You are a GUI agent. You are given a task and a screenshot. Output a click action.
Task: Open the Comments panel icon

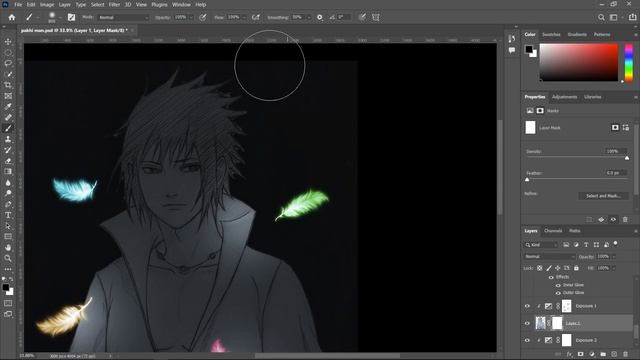click(512, 50)
